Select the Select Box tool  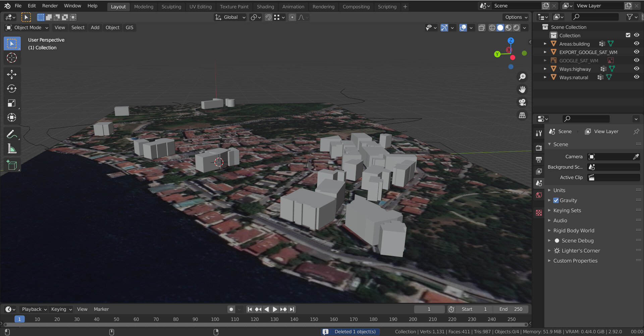click(x=12, y=44)
